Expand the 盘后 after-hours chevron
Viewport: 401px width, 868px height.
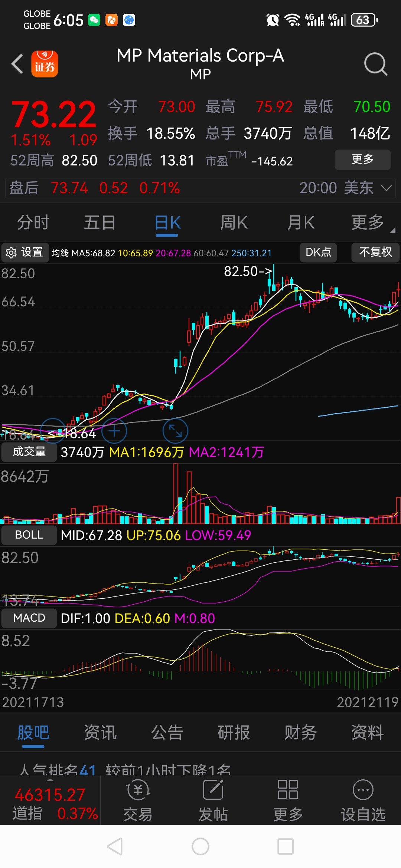click(387, 188)
